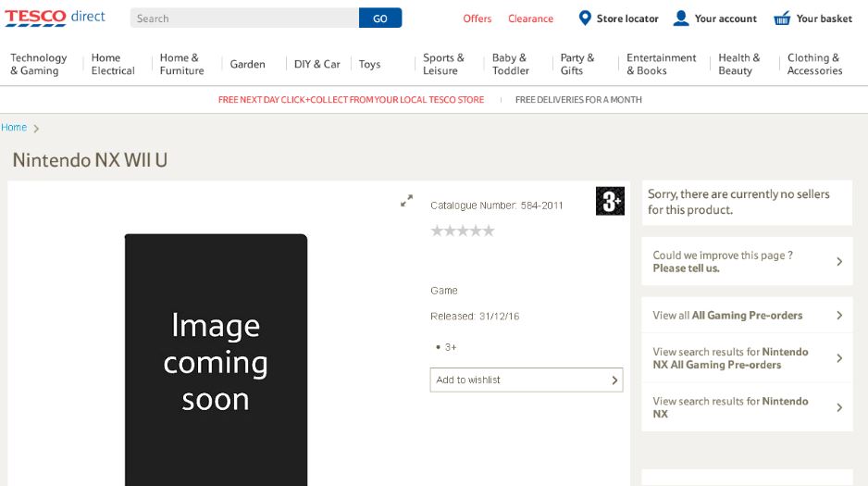868x486 pixels.
Task: Click the Add to wishlist button
Action: [527, 380]
